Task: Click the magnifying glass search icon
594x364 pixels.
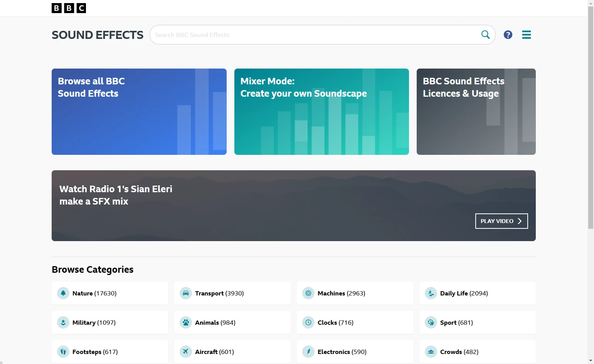Action: tap(485, 35)
